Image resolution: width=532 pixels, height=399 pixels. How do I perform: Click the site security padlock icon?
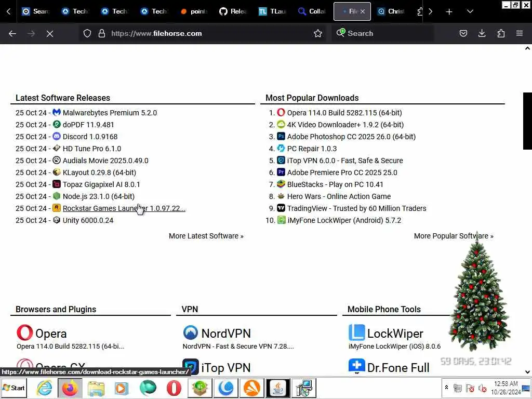point(101,33)
